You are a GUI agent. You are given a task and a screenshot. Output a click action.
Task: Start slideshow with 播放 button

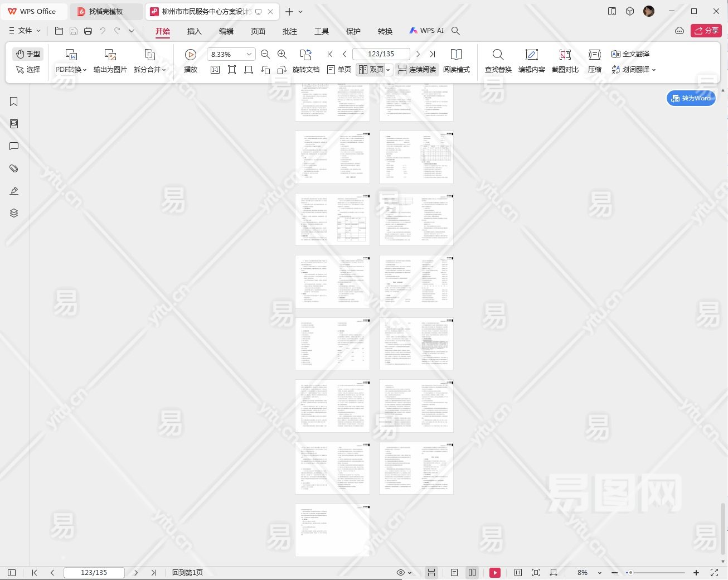[190, 55]
